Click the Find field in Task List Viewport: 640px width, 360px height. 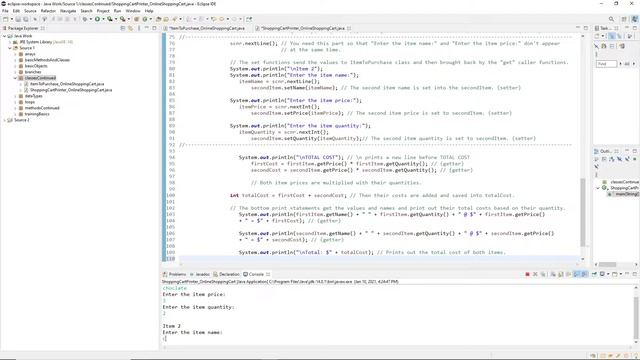tap(606, 64)
